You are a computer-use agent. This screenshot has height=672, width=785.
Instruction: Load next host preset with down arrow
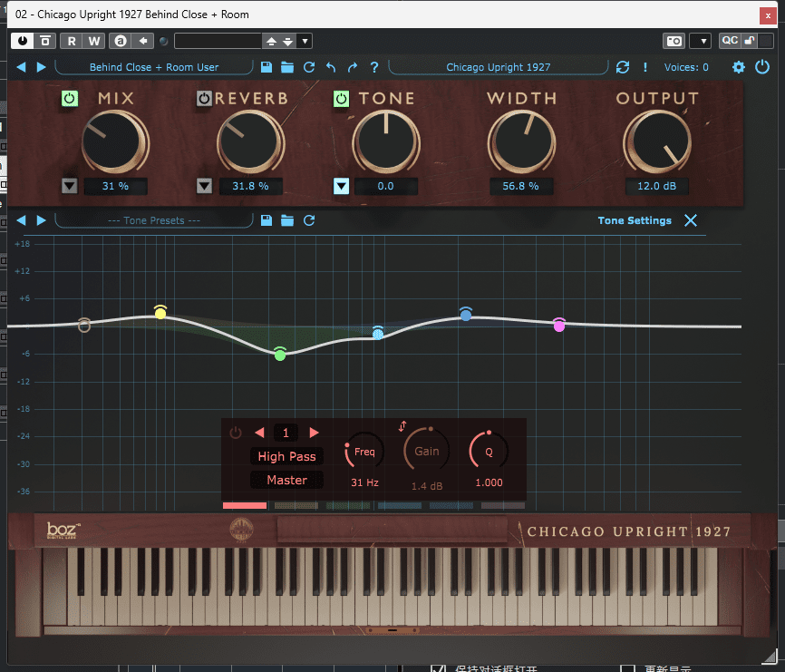click(288, 41)
